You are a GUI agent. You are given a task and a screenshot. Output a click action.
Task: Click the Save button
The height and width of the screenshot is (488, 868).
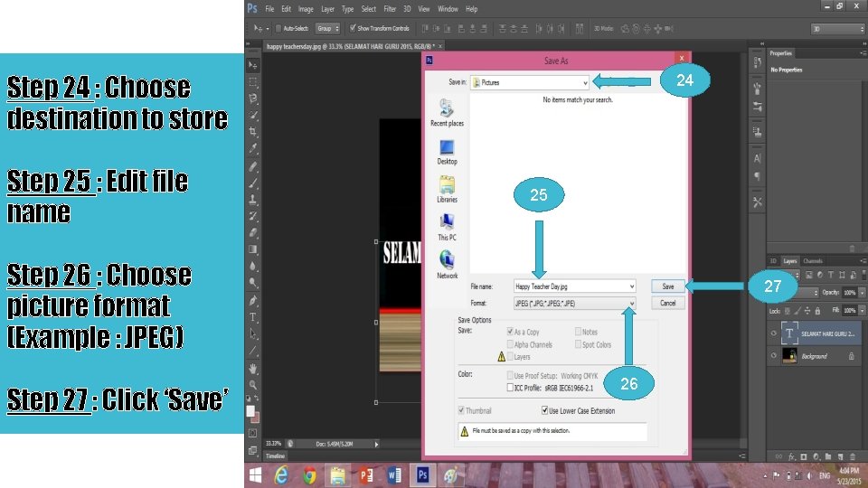point(667,286)
